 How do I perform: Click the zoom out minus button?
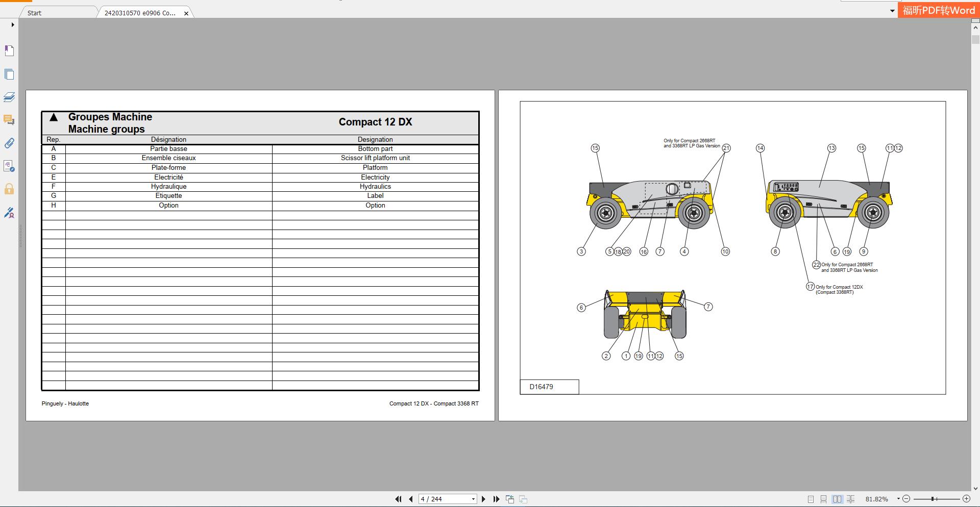[906, 499]
